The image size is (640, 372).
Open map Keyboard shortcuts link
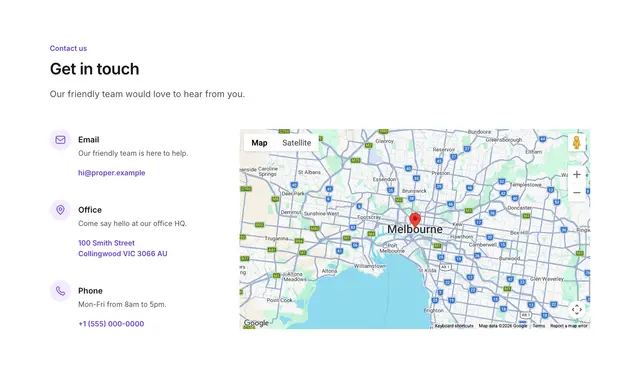(x=454, y=326)
